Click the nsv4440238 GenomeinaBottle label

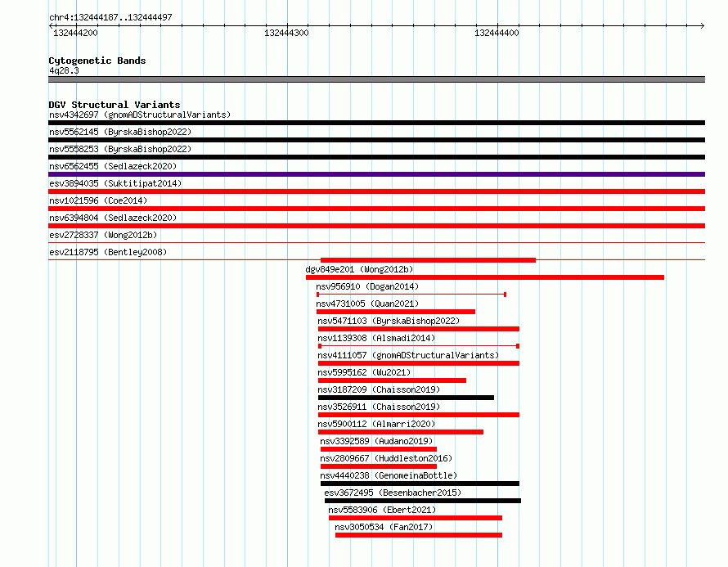[x=389, y=475]
